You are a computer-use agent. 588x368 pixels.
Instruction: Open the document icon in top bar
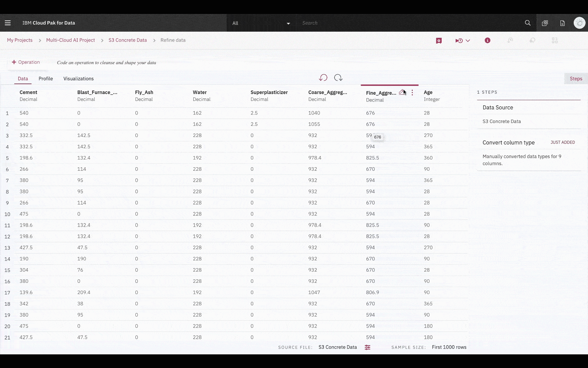click(x=562, y=23)
